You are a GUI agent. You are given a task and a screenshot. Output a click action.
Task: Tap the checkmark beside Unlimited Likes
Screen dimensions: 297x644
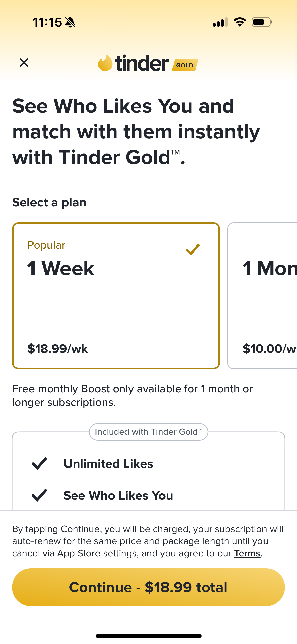click(x=39, y=464)
